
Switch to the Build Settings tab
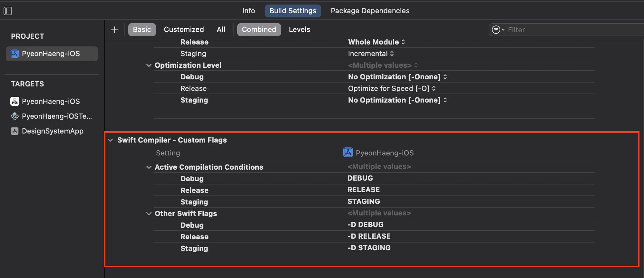click(293, 11)
